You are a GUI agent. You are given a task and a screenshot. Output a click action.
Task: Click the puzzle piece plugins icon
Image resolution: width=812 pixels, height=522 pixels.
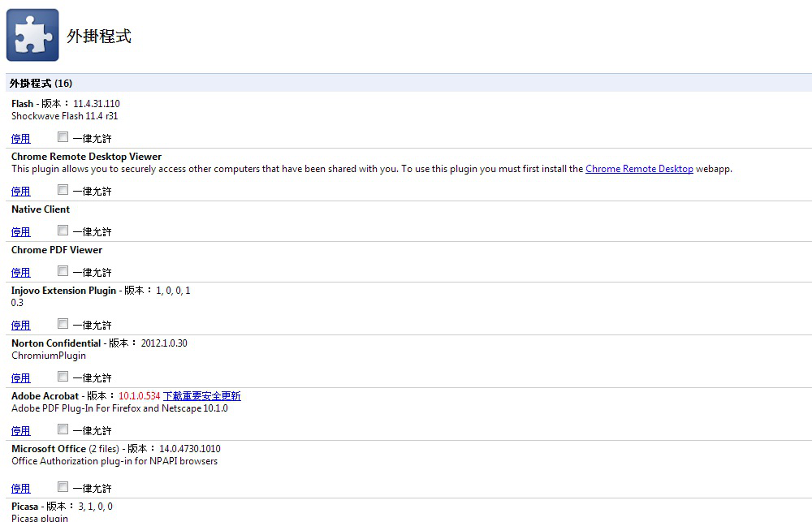point(32,35)
